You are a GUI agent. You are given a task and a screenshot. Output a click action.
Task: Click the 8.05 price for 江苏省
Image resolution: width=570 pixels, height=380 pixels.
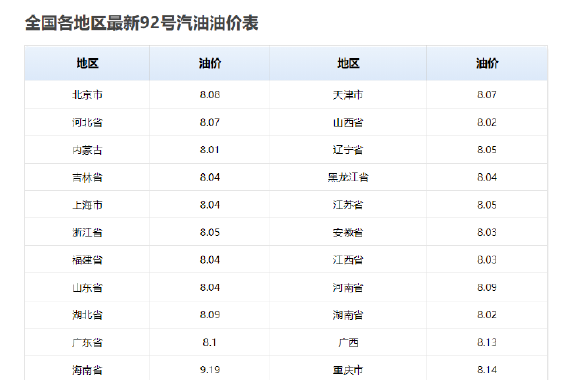coord(487,205)
